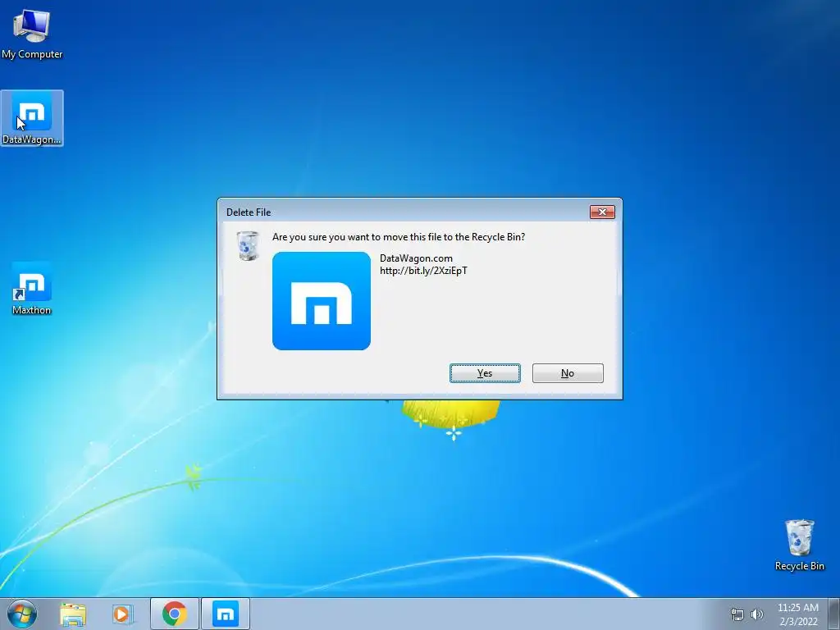Click the network icon in the system tray
This screenshot has height=630, width=840.
click(737, 614)
